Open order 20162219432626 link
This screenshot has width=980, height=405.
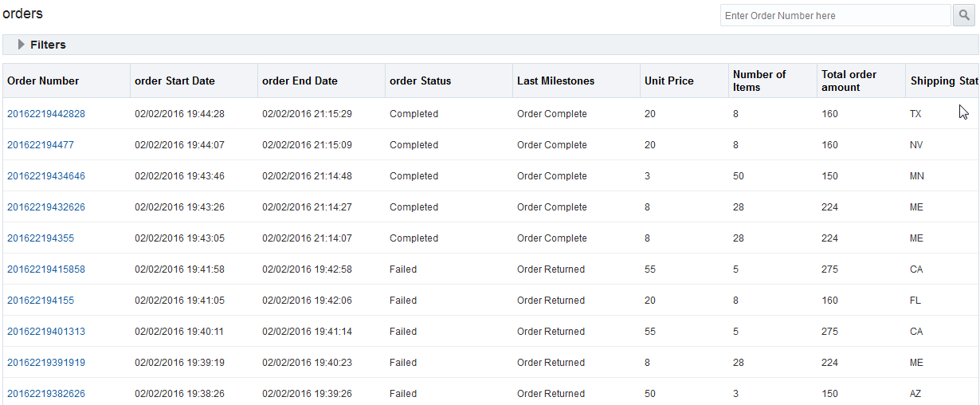46,207
